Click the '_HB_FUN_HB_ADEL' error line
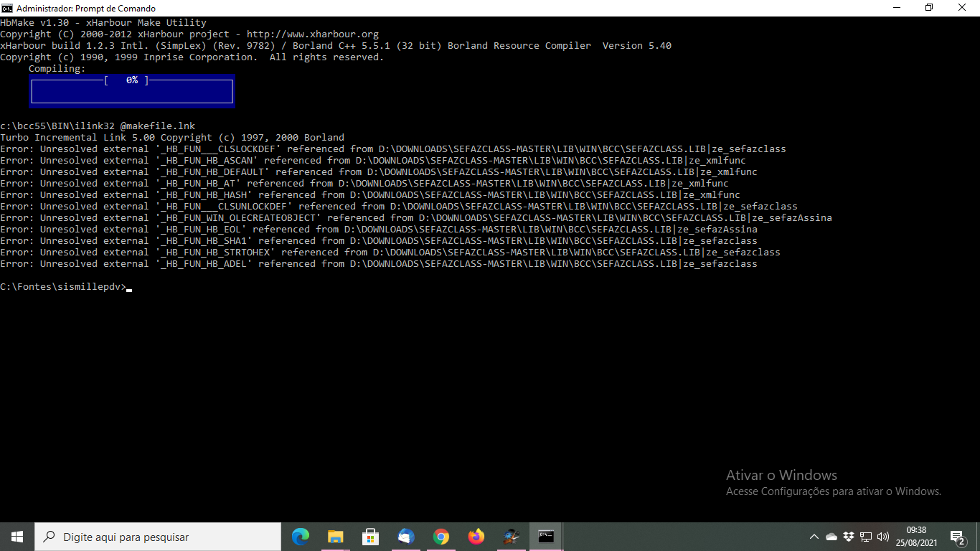Image resolution: width=980 pixels, height=551 pixels. 379,264
